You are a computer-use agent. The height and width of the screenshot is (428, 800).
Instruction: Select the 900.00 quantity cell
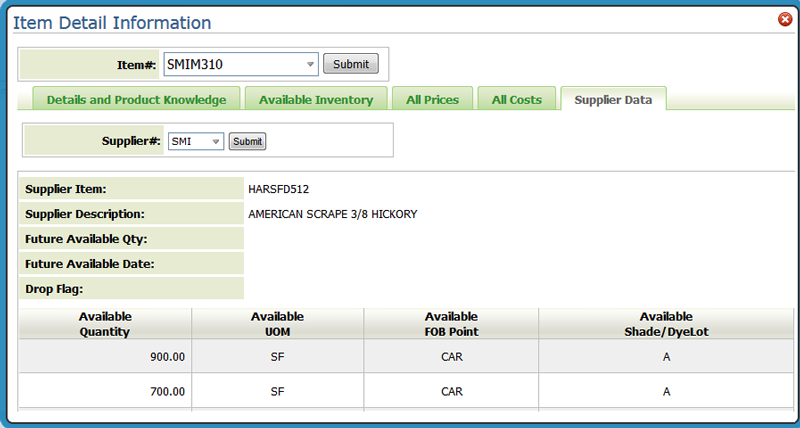tap(105, 356)
